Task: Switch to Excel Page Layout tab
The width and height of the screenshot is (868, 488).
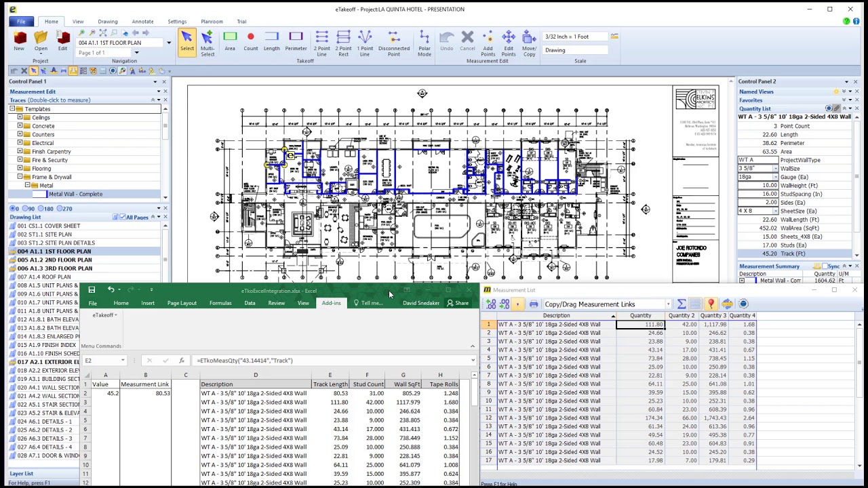Action: pyautogui.click(x=182, y=303)
